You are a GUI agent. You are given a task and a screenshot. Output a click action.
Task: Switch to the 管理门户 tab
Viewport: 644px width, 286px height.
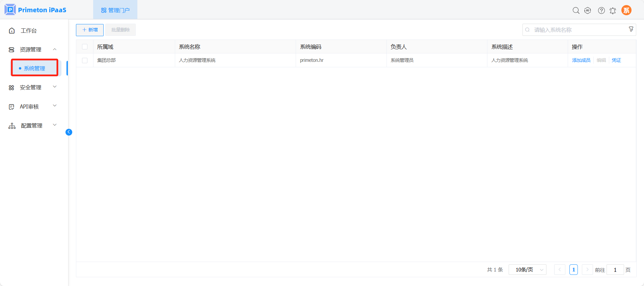pos(115,10)
